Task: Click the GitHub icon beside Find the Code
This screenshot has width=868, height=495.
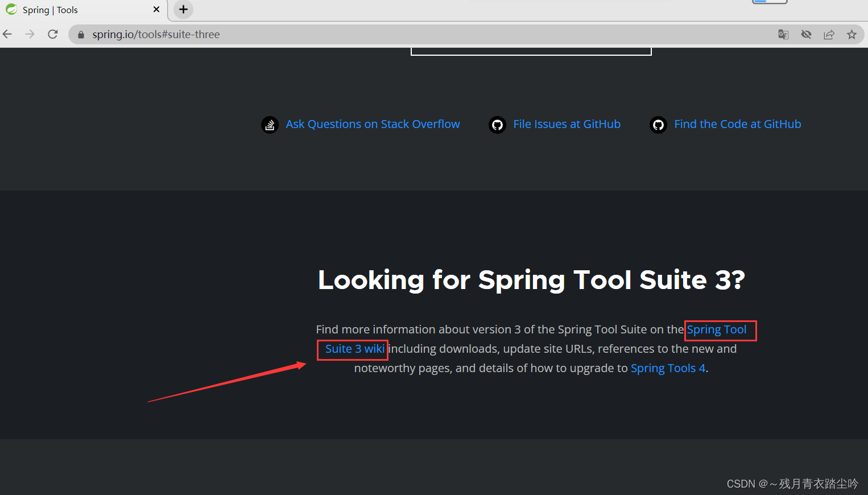Action: (658, 124)
